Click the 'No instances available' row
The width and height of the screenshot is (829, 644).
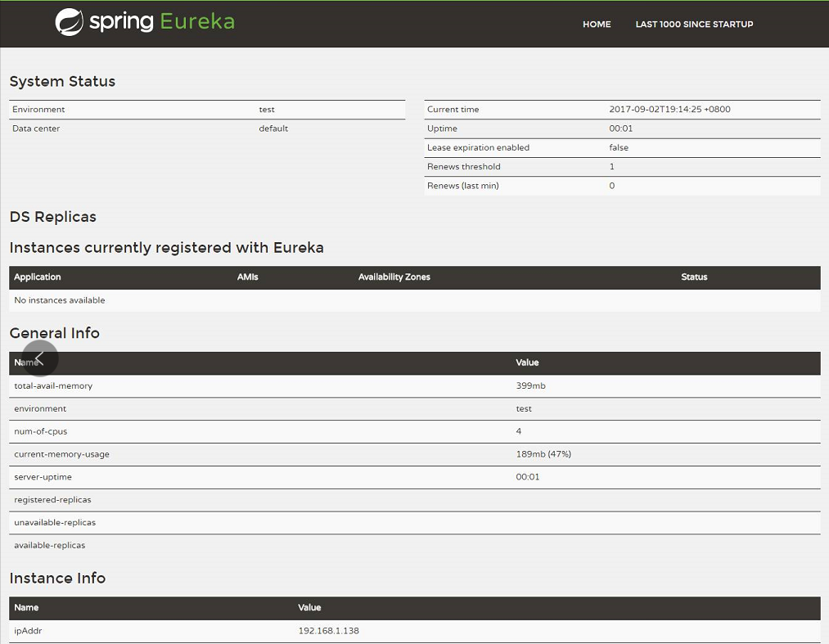pyautogui.click(x=414, y=300)
